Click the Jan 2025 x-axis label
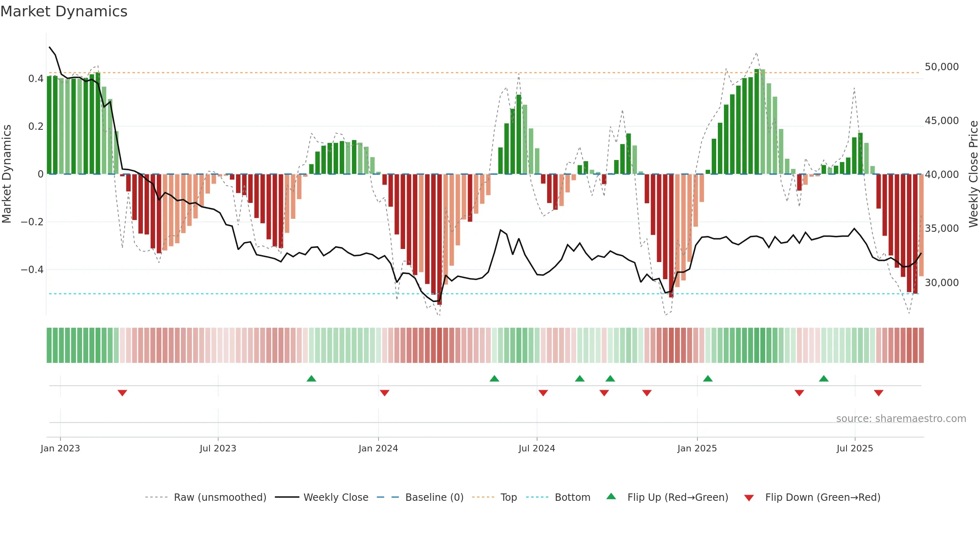Image resolution: width=980 pixels, height=551 pixels. click(697, 448)
